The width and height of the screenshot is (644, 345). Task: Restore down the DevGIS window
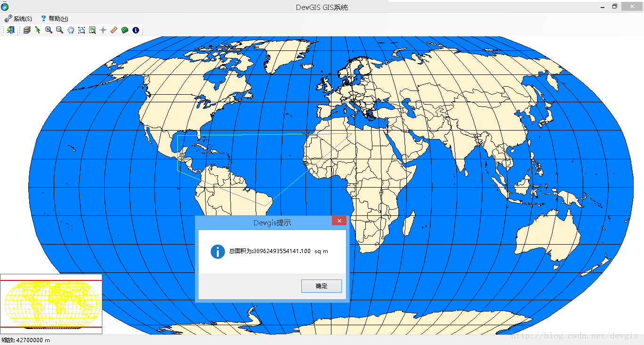[x=615, y=7]
